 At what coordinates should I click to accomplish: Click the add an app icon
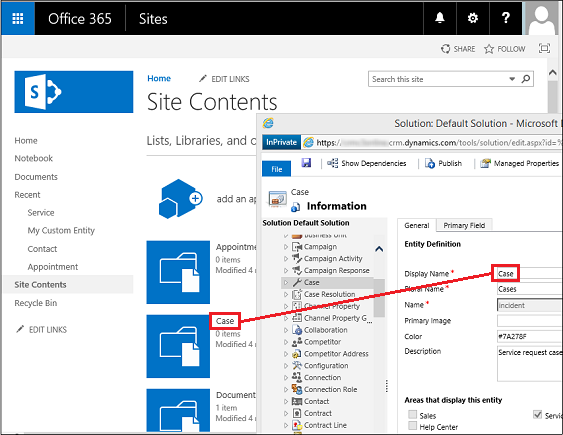tap(181, 199)
